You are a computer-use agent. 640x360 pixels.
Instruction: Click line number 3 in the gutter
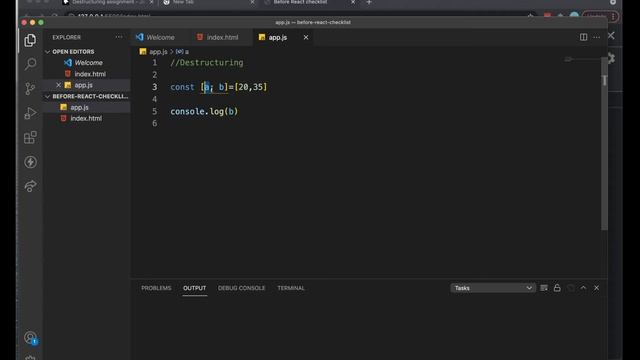click(155, 87)
